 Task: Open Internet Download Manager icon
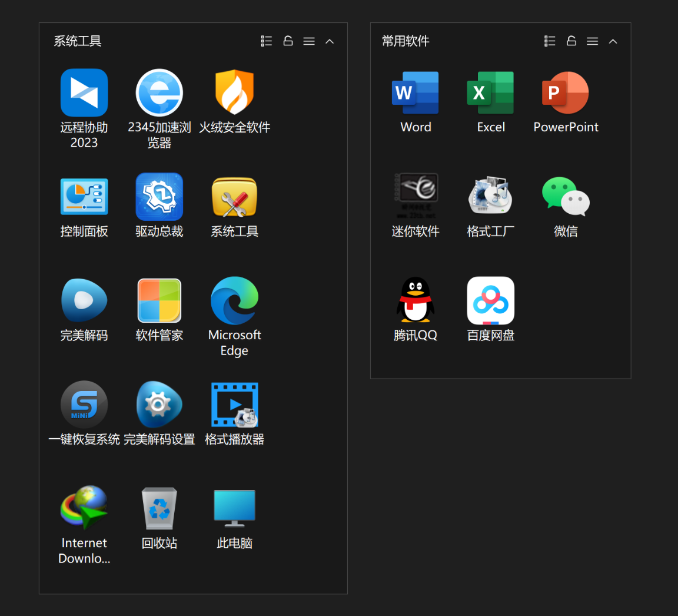point(84,508)
